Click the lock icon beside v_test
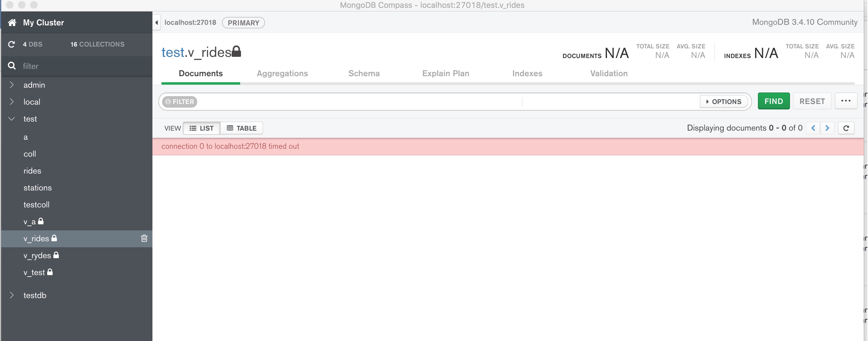Image resolution: width=868 pixels, height=341 pixels. (x=50, y=272)
